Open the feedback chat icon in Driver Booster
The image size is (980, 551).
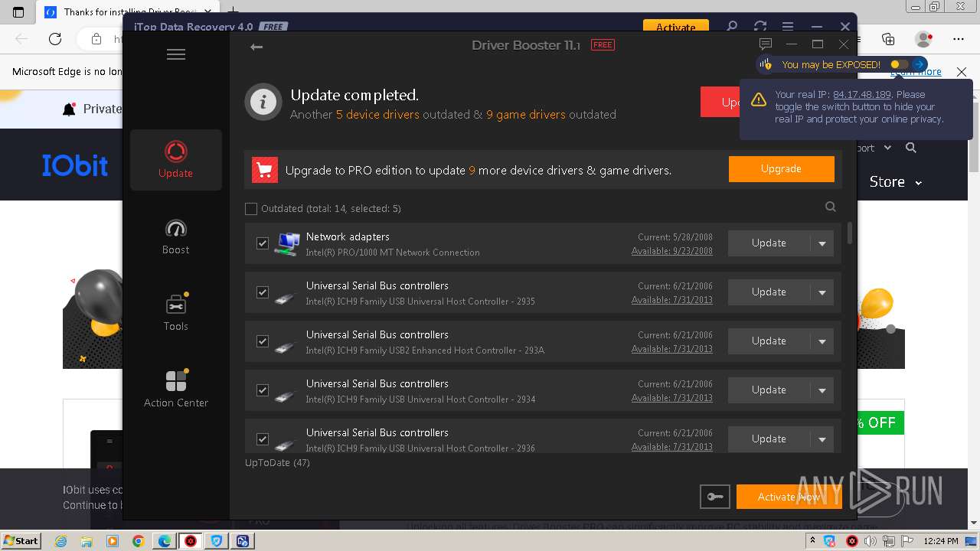tap(765, 44)
